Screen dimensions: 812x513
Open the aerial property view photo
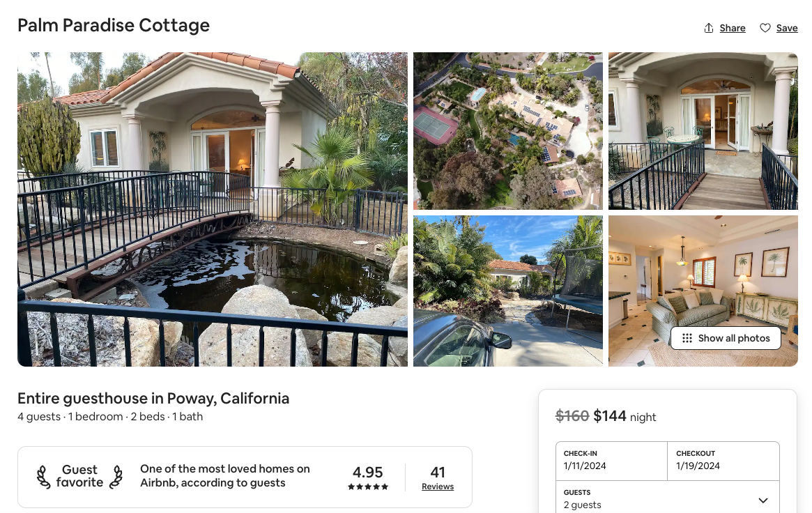pyautogui.click(x=508, y=131)
